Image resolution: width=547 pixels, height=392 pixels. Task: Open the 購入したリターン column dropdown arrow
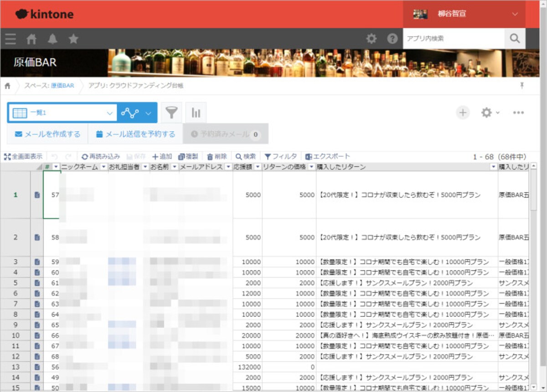[x=493, y=167]
